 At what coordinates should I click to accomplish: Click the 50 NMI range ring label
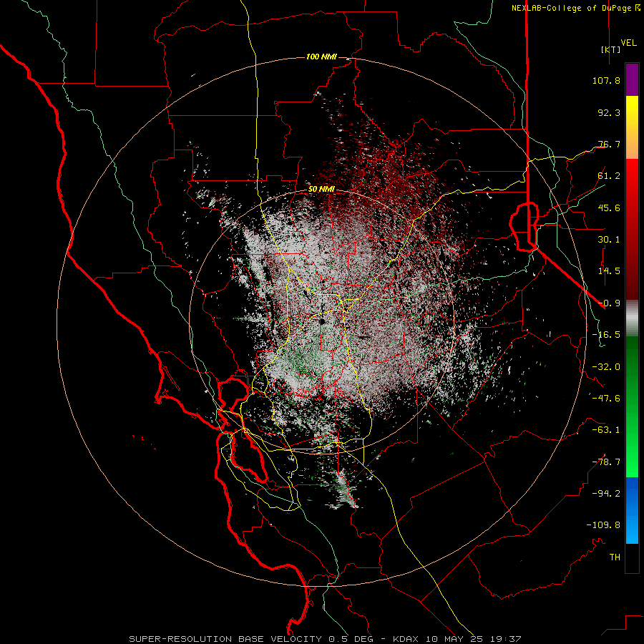click(321, 190)
